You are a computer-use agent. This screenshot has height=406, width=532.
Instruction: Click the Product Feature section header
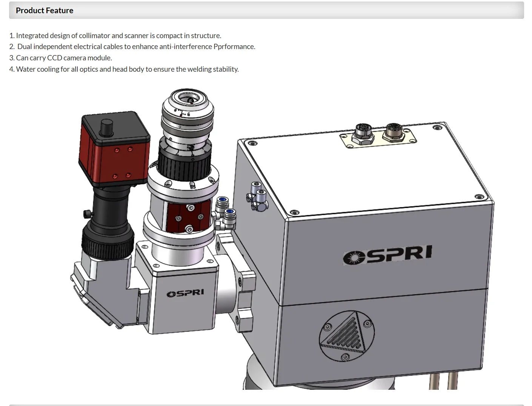tap(45, 11)
